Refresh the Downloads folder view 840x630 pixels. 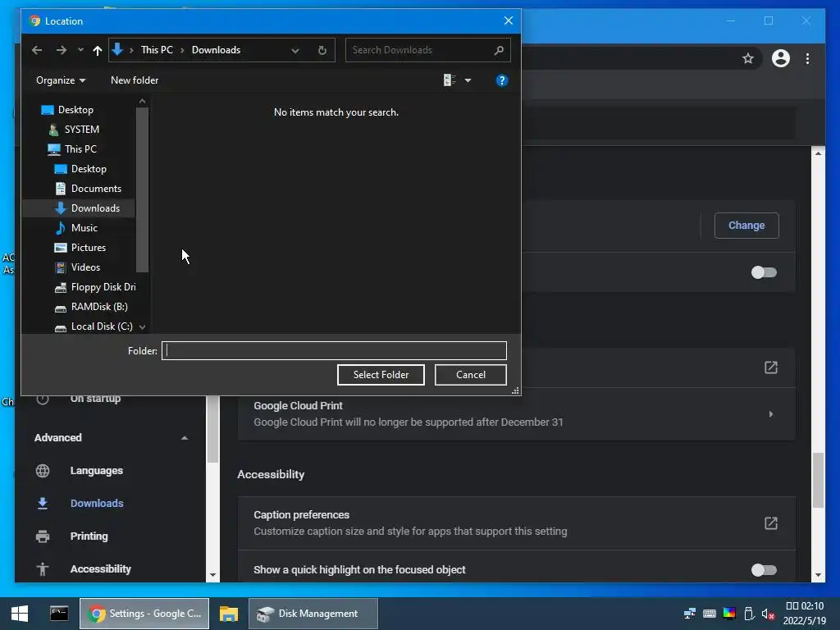[x=322, y=50]
